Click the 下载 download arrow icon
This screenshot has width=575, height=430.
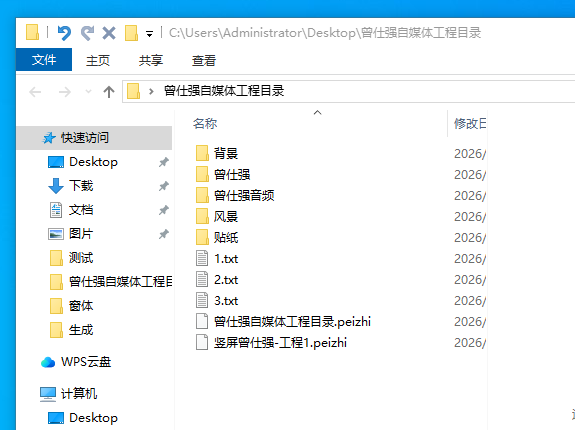coord(56,186)
